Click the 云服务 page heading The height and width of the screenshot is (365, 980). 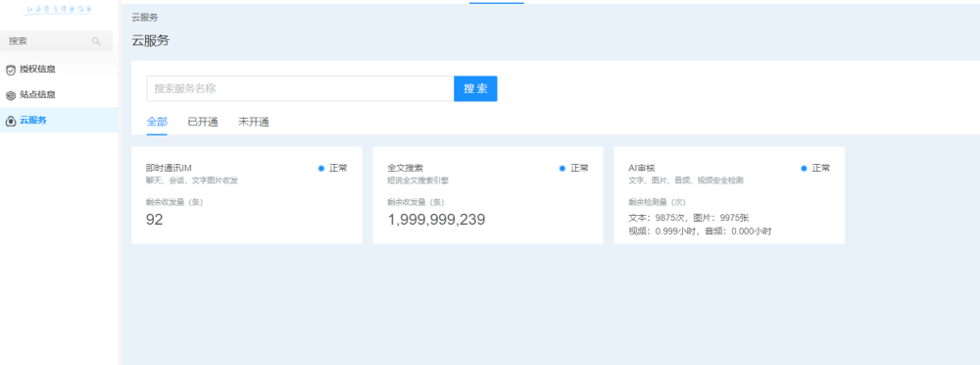pos(151,41)
